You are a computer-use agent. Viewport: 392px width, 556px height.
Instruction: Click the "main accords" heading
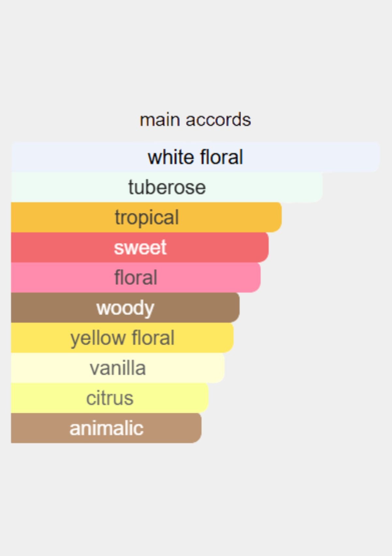195,120
